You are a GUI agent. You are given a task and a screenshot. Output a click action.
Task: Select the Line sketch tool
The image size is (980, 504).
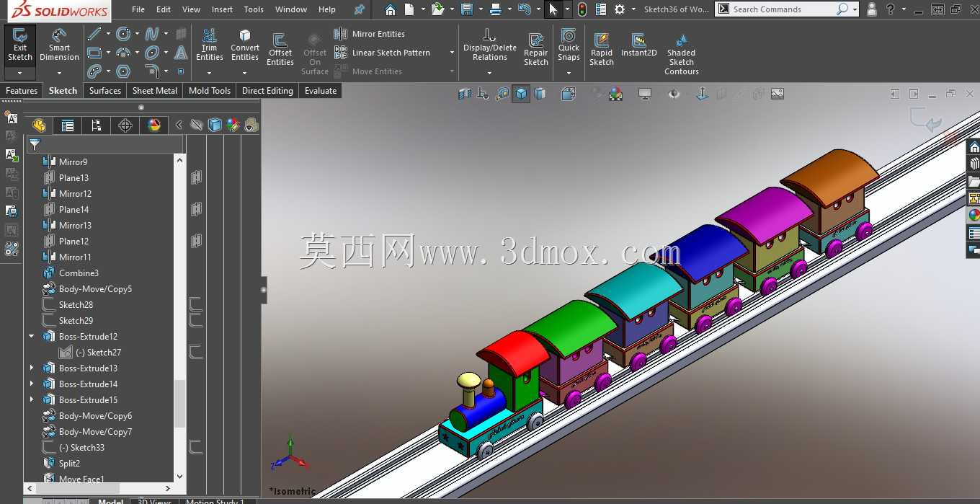(x=94, y=34)
